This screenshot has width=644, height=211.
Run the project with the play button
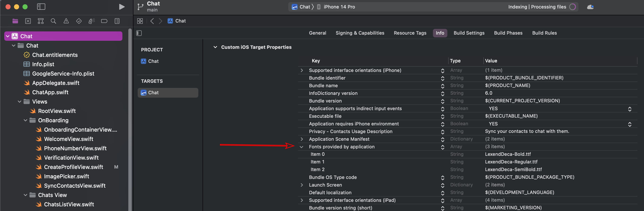(122, 7)
